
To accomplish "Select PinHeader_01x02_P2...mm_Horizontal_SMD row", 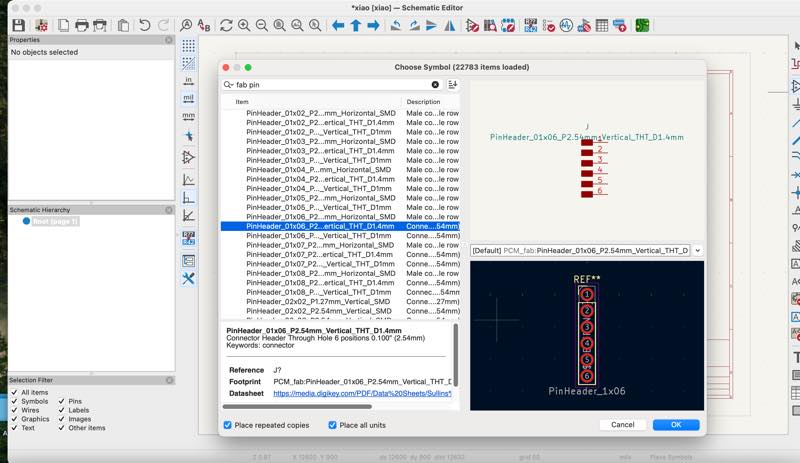I will (340, 113).
